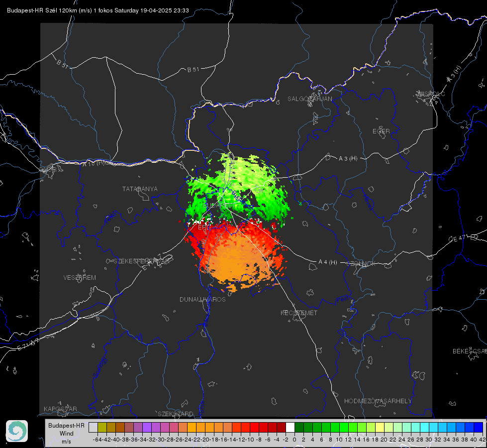The width and height of the screenshot is (487, 448).
Task: Click the Somogy county label
Action: click(99, 367)
